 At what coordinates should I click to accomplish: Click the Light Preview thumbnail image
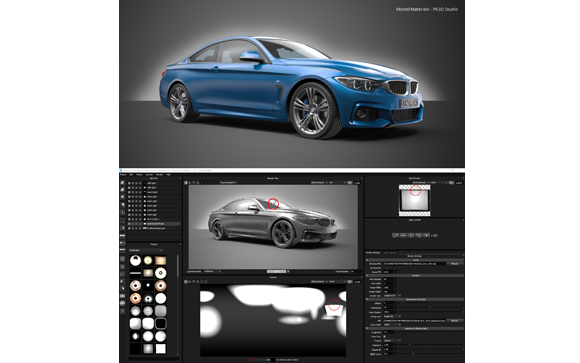415,200
